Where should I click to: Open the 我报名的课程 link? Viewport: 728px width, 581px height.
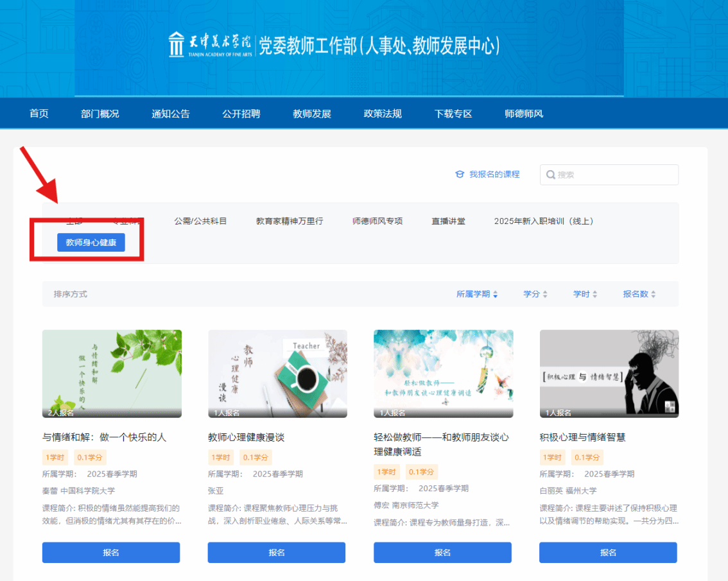494,174
